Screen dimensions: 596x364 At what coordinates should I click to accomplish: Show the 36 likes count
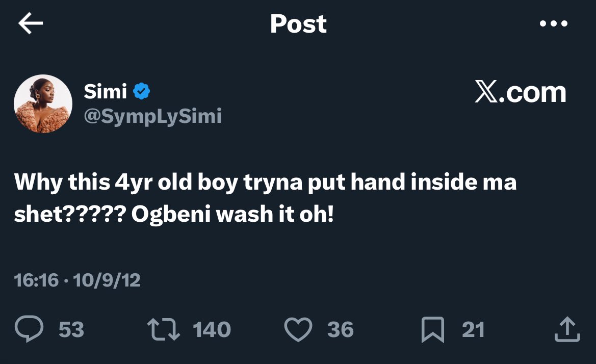(x=341, y=330)
